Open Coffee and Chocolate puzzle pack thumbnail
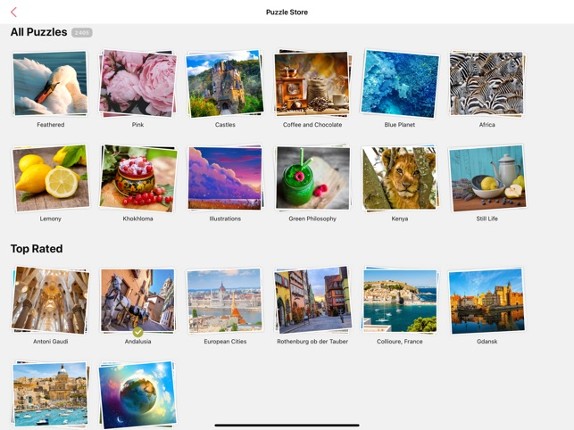 pyautogui.click(x=312, y=83)
